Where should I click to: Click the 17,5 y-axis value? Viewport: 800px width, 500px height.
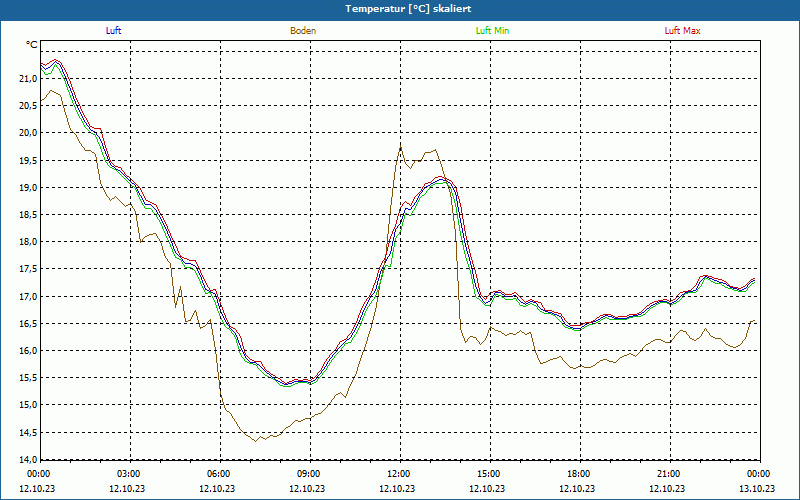point(28,269)
